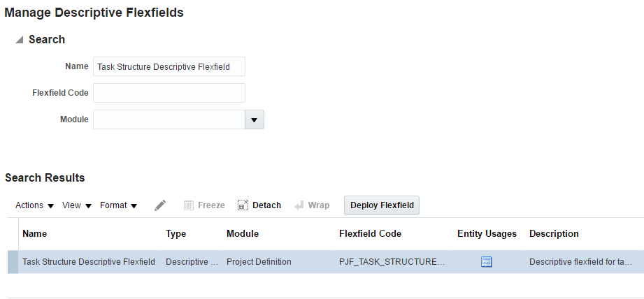Image resolution: width=644 pixels, height=299 pixels.
Task: Collapse the Search section triangle
Action: click(20, 40)
